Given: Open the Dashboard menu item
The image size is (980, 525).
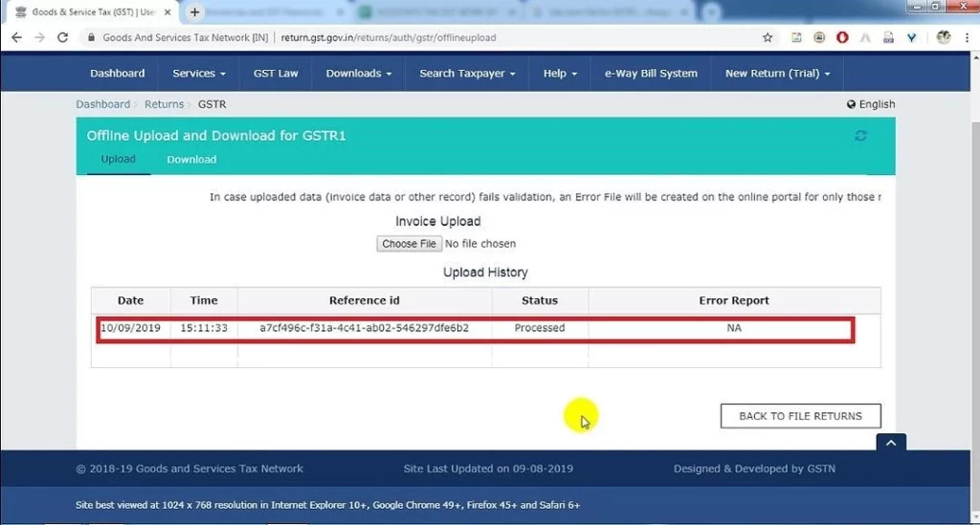Looking at the screenshot, I should pyautogui.click(x=117, y=73).
